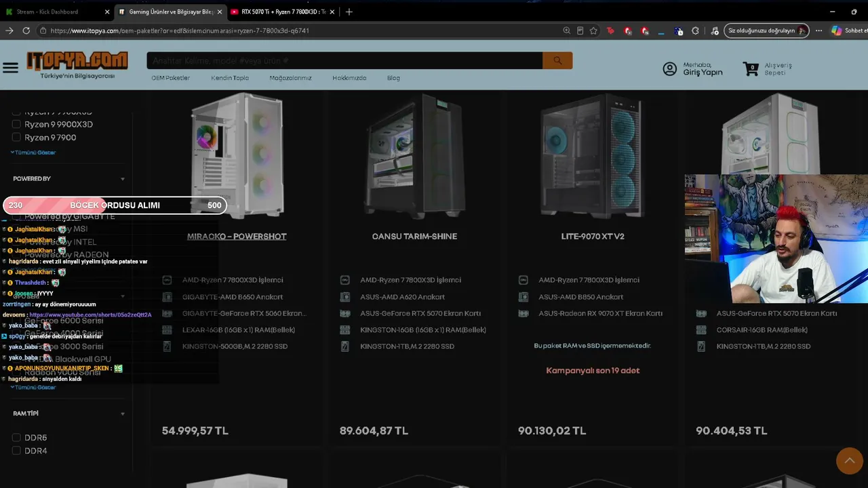
Task: Open the LITE-9070 XT V2 product title
Action: (x=593, y=237)
